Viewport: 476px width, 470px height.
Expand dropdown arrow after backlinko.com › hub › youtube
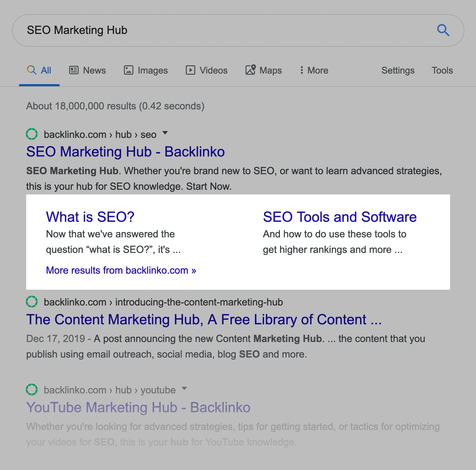(x=184, y=388)
